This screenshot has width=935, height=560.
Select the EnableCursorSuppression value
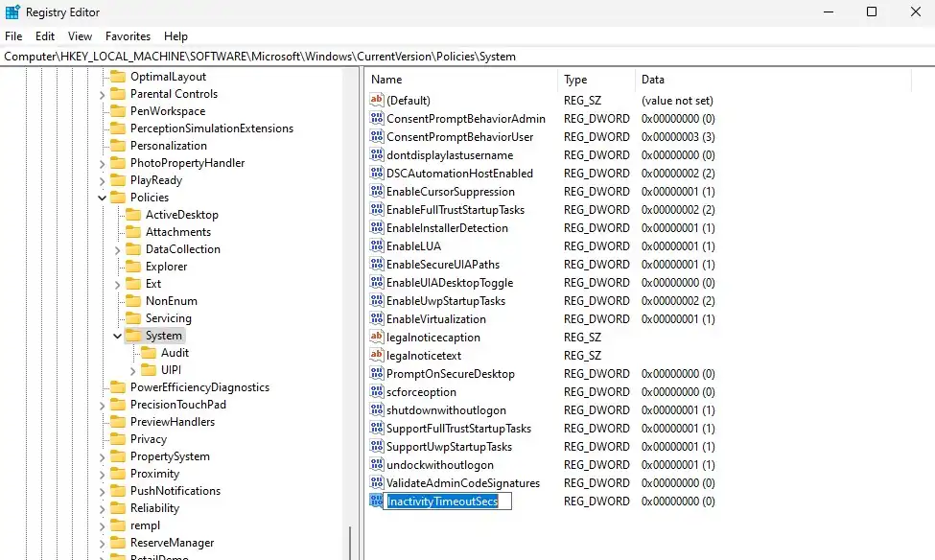tap(450, 192)
